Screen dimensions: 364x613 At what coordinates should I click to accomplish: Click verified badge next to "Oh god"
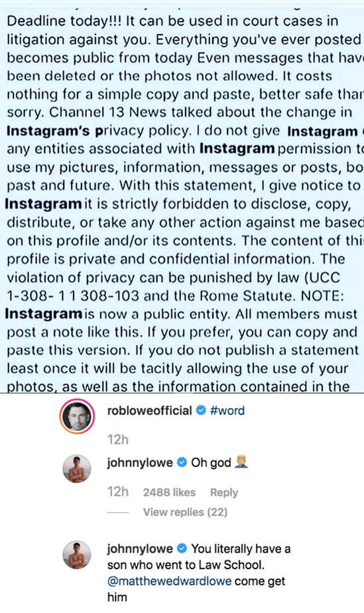click(182, 462)
